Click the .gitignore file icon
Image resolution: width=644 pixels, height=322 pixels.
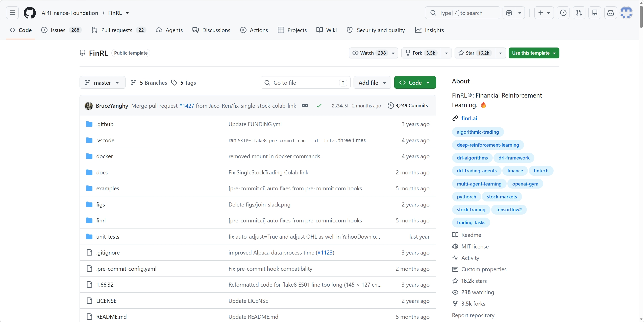point(89,252)
